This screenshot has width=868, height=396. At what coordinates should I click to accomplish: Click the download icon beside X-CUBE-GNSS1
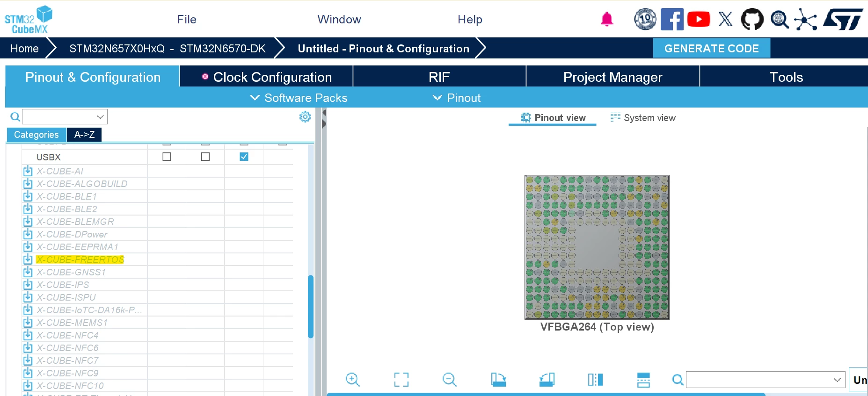[28, 272]
